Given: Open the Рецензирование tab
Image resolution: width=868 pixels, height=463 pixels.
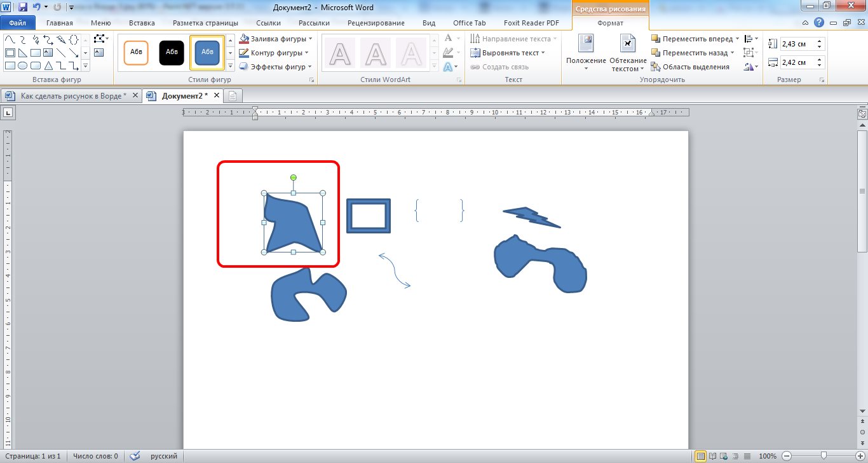Looking at the screenshot, I should [x=376, y=23].
